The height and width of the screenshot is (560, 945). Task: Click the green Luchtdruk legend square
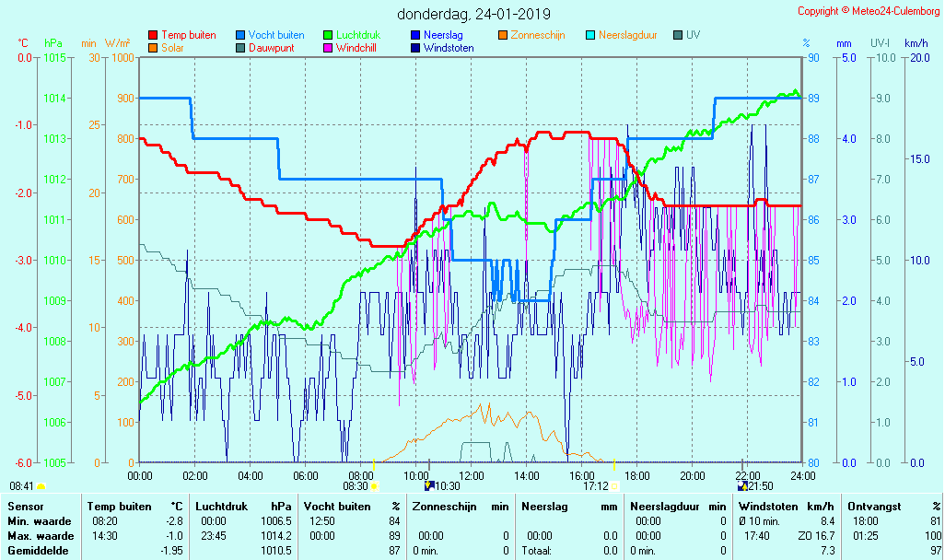point(328,35)
